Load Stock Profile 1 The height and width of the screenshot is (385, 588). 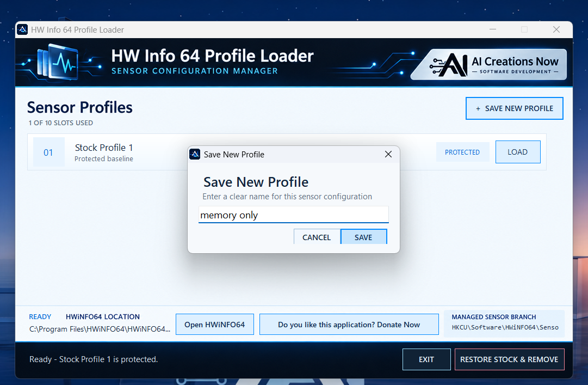pos(517,152)
